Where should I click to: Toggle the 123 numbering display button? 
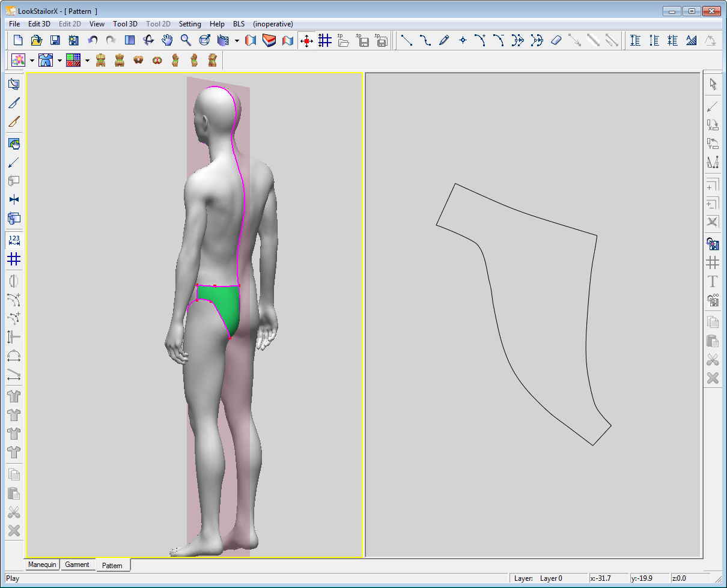point(14,240)
